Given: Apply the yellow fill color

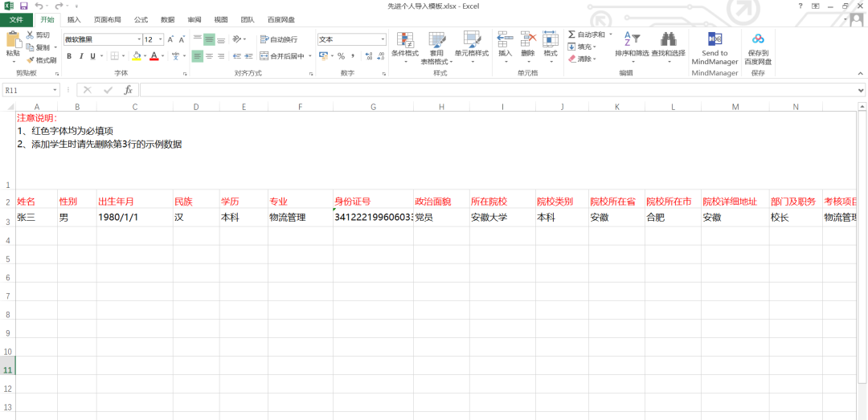Looking at the screenshot, I should [137, 56].
